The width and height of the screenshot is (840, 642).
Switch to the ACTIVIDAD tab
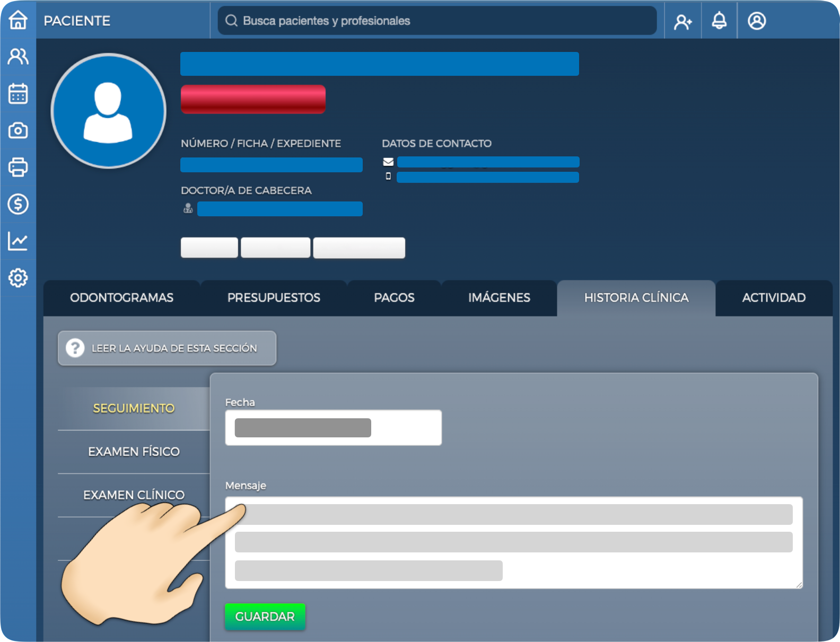774,298
